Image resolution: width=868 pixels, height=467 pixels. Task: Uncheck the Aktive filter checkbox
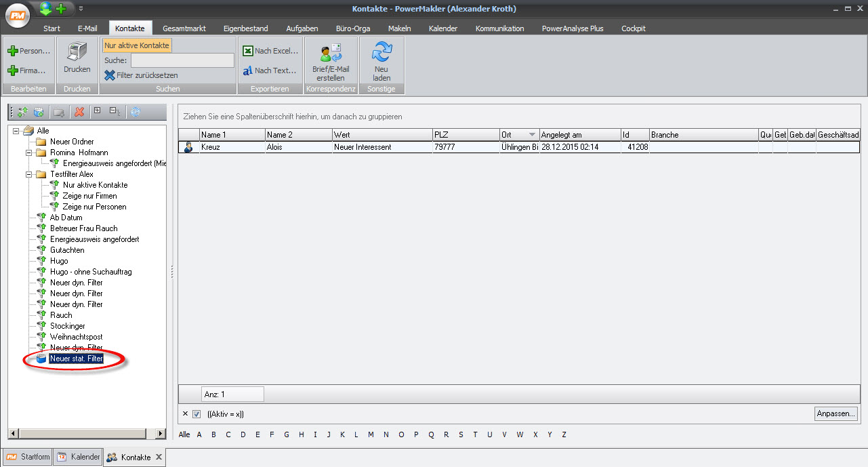[197, 414]
